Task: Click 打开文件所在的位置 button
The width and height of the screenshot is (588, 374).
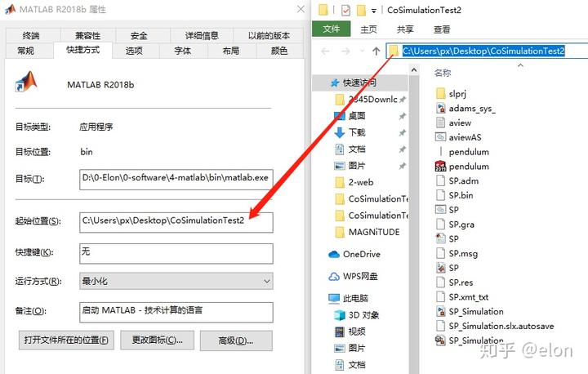Action: [66, 341]
